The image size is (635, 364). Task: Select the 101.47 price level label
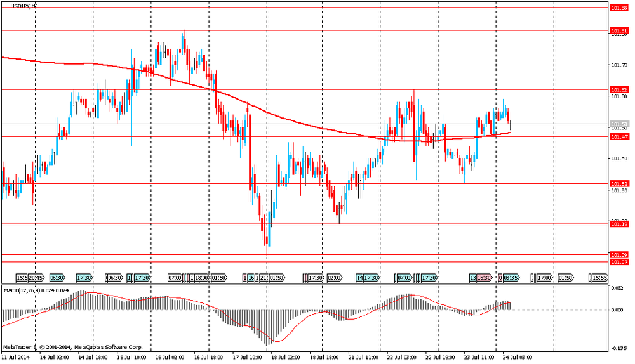(618, 136)
